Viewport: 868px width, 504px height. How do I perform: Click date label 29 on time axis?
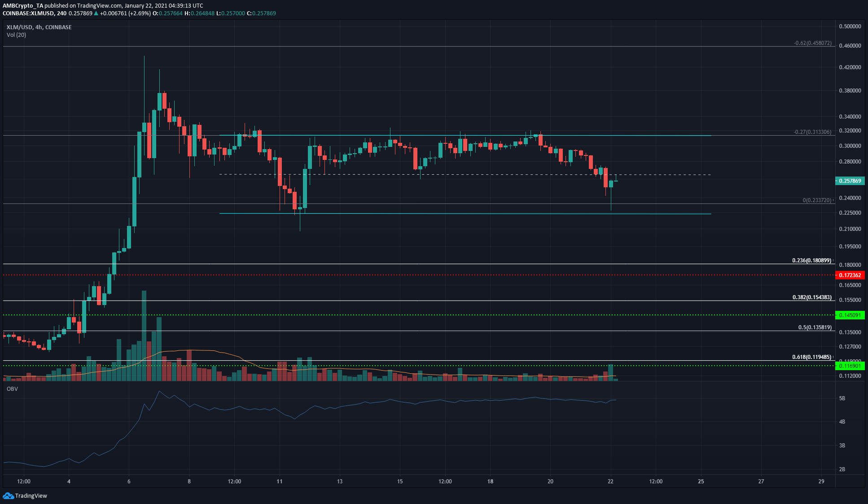click(821, 482)
